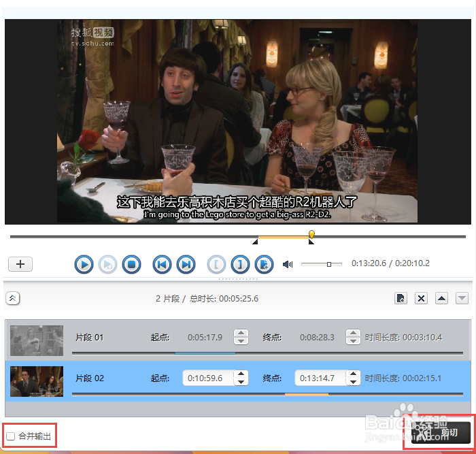This screenshot has height=454, width=476.
Task: Collapse the segment list panel
Action: pos(12,298)
